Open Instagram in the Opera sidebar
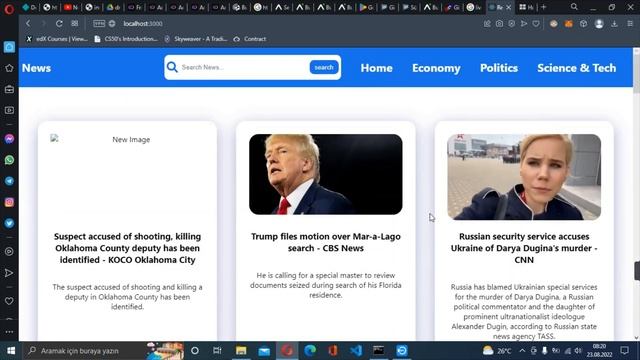Image resolution: width=640 pixels, height=360 pixels. coord(9,202)
